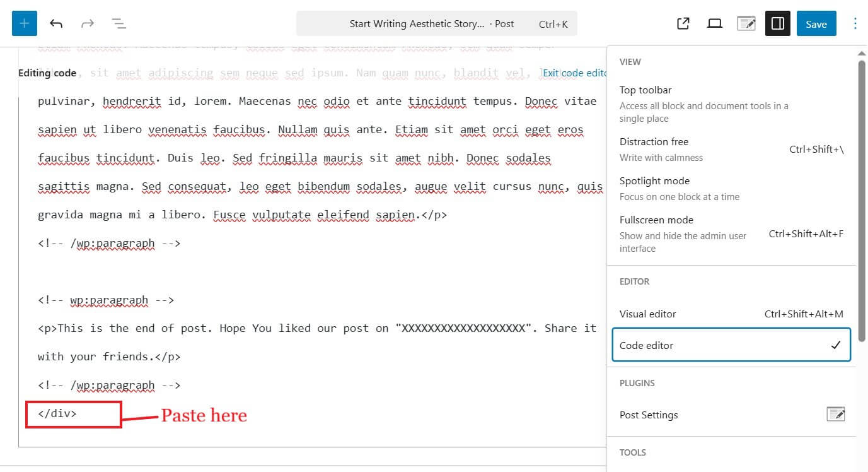Switch to the Visual editor
868x472 pixels.
click(731, 314)
